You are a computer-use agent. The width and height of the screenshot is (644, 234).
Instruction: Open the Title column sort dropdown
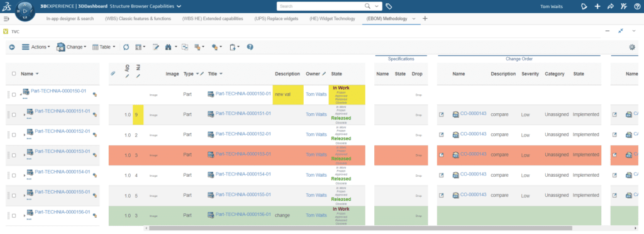click(221, 74)
